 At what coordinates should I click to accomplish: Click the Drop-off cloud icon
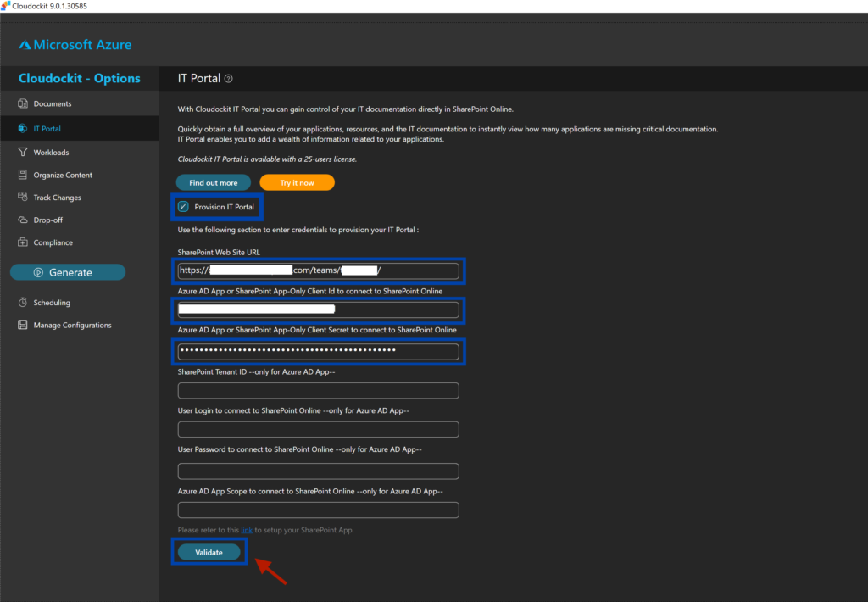(x=23, y=220)
